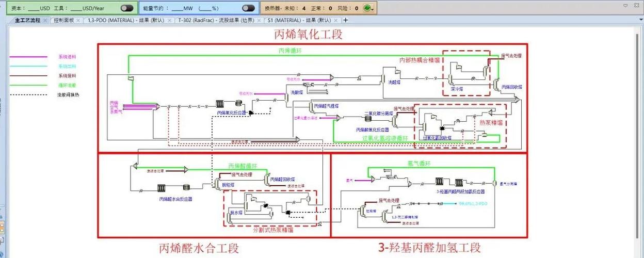Click the 氢气 feed stream label
Image resolution: width=644 pixels, height=258 pixels.
pyautogui.click(x=349, y=180)
